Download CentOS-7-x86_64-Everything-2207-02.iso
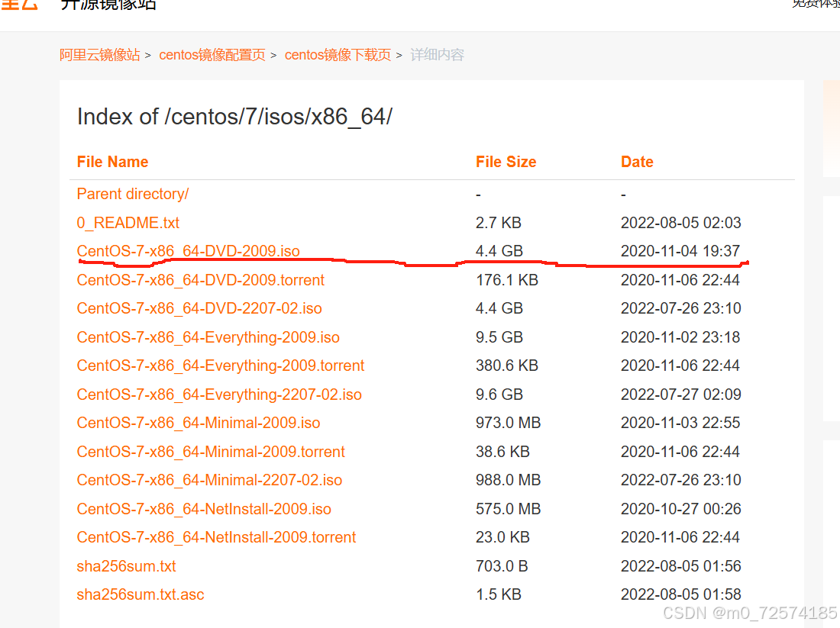Image resolution: width=840 pixels, height=628 pixels. [x=219, y=395]
